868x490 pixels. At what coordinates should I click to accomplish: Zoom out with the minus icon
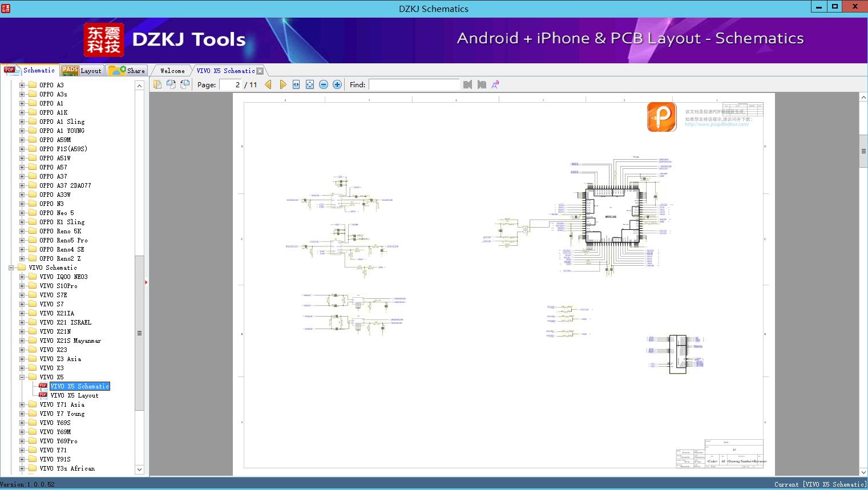click(324, 84)
